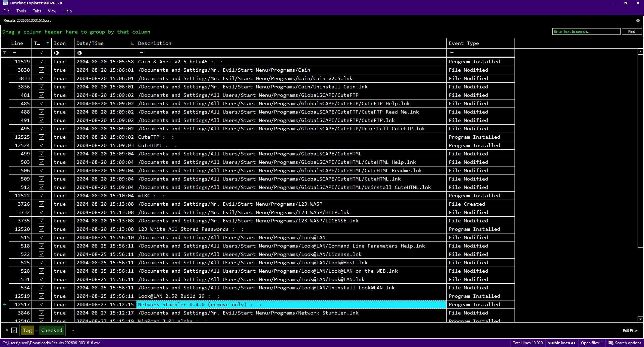The height and width of the screenshot is (347, 644).
Task: Click the Look@LAN 2.50 Build 29 cell
Action: (291, 296)
